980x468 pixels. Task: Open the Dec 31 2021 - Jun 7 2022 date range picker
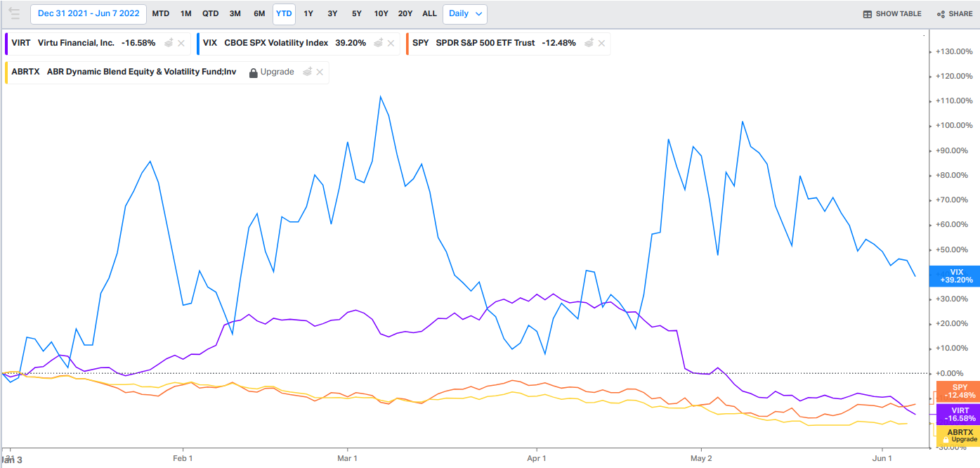click(88, 13)
